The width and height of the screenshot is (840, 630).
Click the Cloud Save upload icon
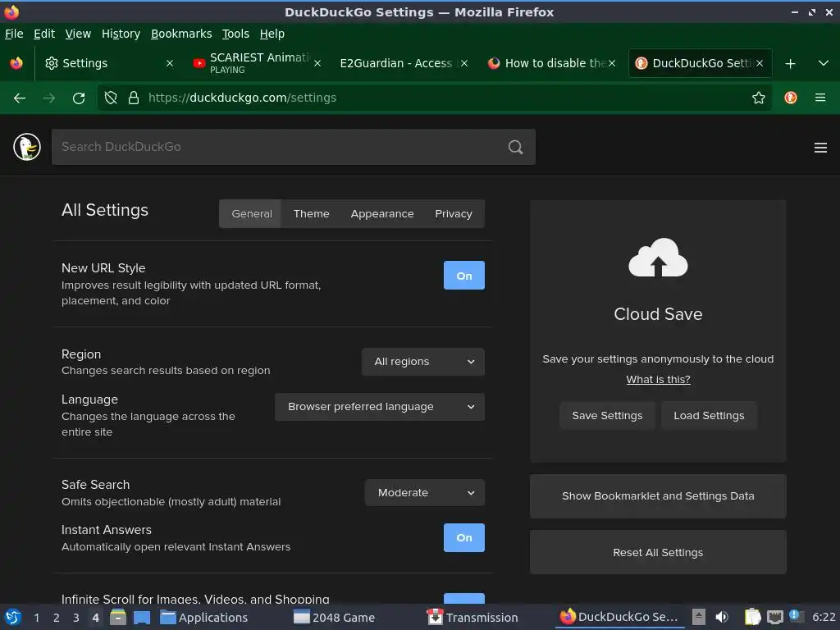click(658, 258)
